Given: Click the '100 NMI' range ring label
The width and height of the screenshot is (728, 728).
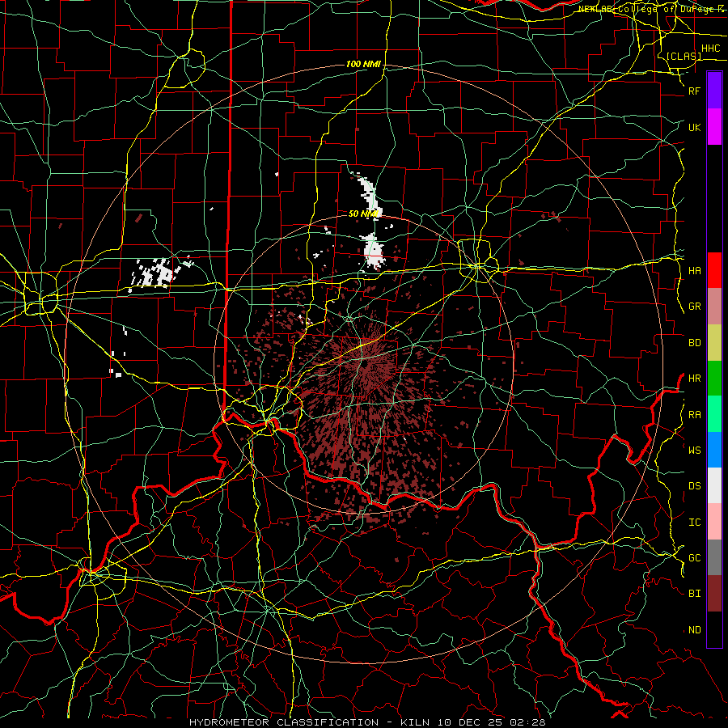Looking at the screenshot, I should click(363, 64).
